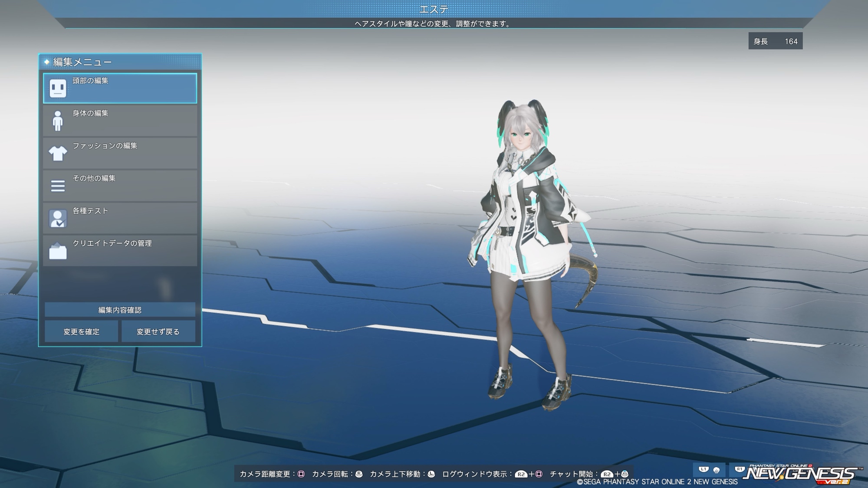This screenshot has height=488, width=868.
Task: Click the L1 shortcut icon at bottom right
Action: pos(704,469)
